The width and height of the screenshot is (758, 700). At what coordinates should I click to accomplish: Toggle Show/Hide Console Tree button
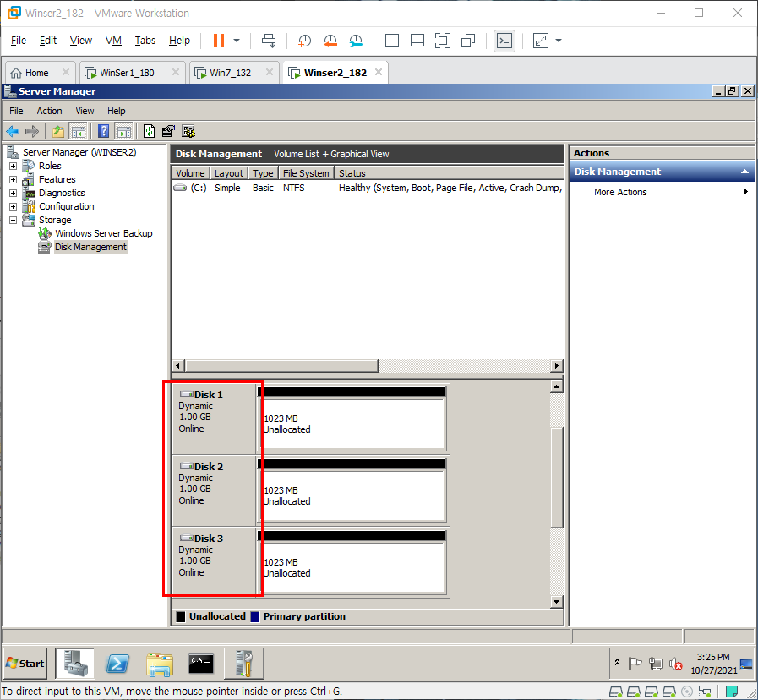coord(78,131)
